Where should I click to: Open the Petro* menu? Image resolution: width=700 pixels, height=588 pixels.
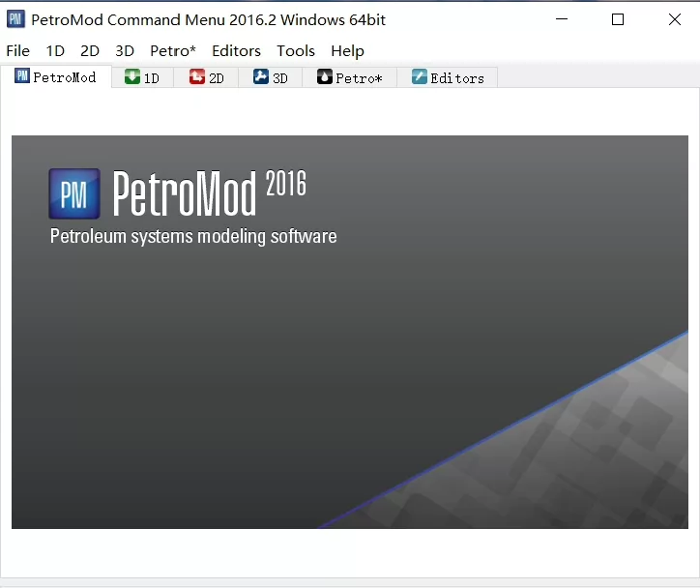[x=173, y=51]
